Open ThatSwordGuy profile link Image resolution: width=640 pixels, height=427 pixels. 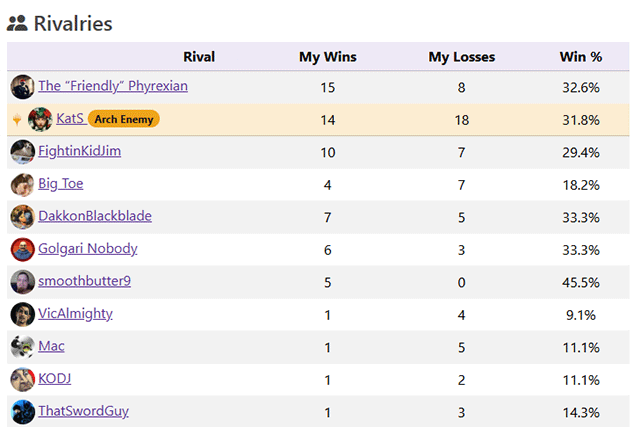[83, 411]
